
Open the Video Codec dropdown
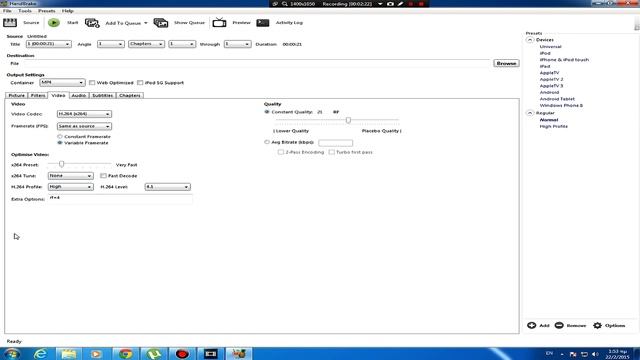[84, 114]
